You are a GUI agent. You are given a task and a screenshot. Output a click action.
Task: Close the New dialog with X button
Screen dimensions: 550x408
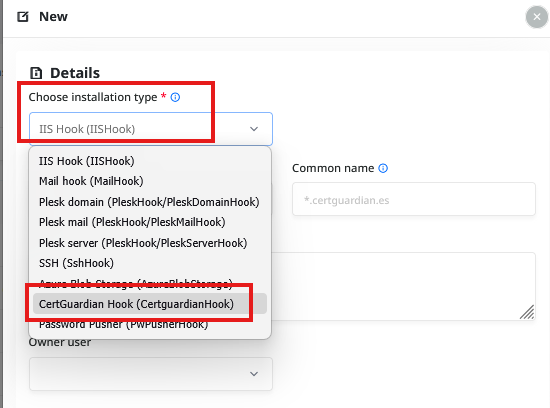coord(536,16)
